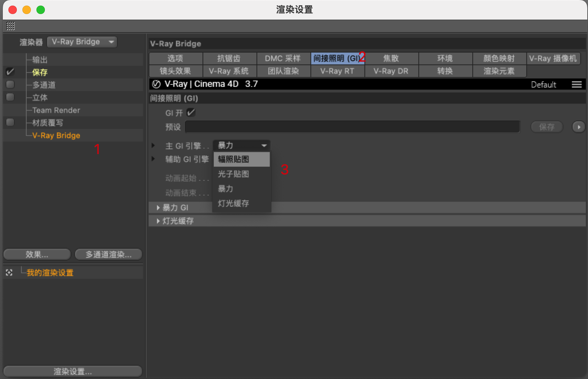Click the 动画结束 label
The height and width of the screenshot is (379, 588).
pyautogui.click(x=181, y=193)
